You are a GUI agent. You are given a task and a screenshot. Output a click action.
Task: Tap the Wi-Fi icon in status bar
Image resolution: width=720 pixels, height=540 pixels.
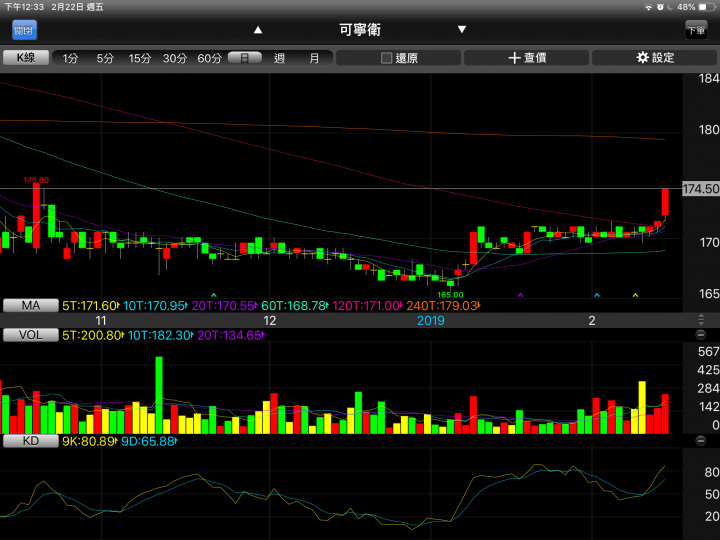pos(648,7)
